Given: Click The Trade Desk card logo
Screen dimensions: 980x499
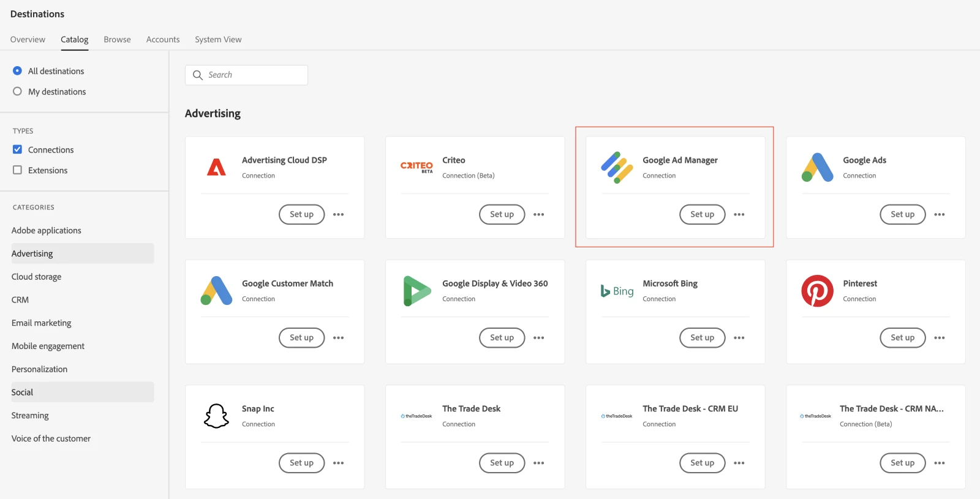Looking at the screenshot, I should (x=417, y=416).
